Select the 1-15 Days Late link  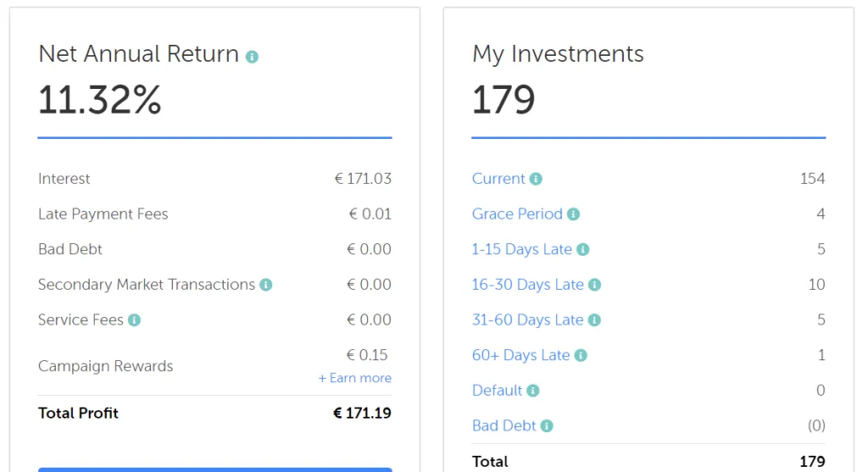tap(521, 249)
